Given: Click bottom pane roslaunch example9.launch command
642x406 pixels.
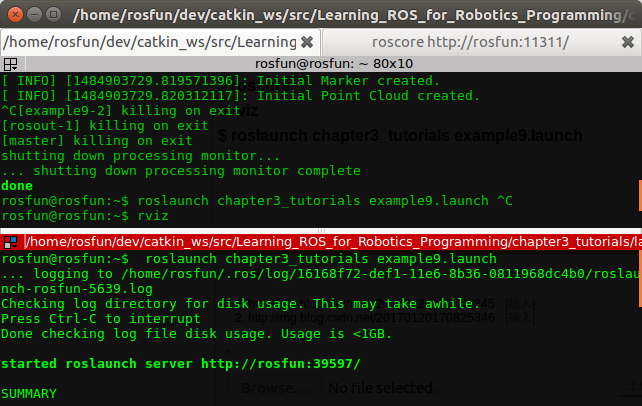Looking at the screenshot, I should [249, 259].
